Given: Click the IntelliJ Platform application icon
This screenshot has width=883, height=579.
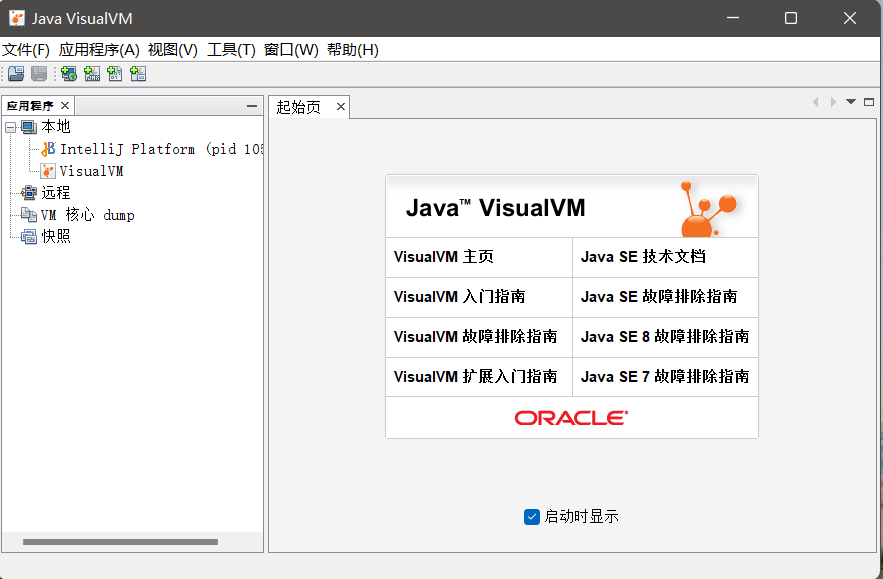Looking at the screenshot, I should point(48,149).
